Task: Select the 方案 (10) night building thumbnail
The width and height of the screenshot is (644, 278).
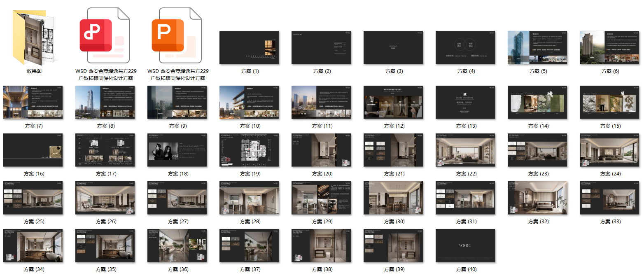Action: tap(249, 102)
